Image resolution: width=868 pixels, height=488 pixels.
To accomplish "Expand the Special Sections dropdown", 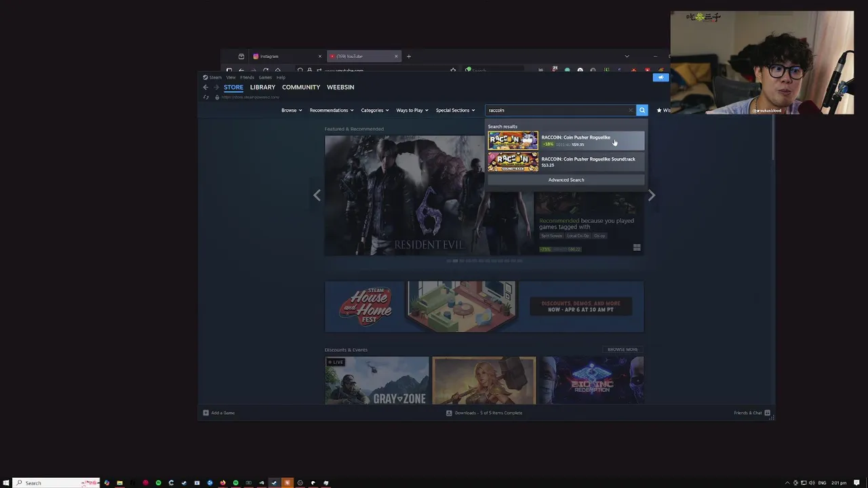I will pos(455,110).
